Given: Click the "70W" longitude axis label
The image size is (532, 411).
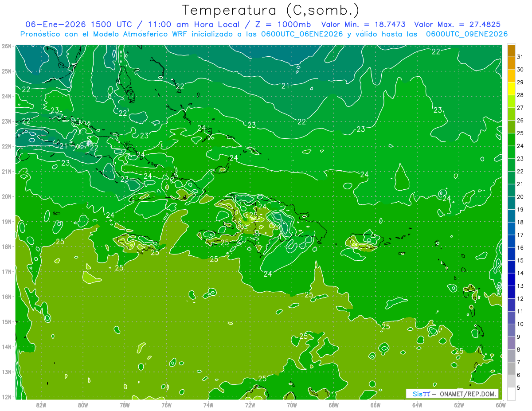Looking at the screenshot, I should [x=292, y=405].
